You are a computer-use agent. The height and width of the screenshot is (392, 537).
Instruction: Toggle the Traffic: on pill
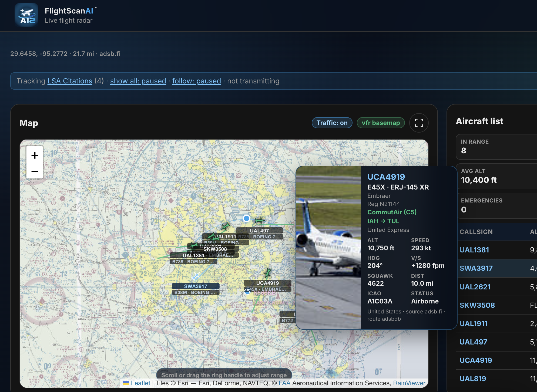(332, 123)
